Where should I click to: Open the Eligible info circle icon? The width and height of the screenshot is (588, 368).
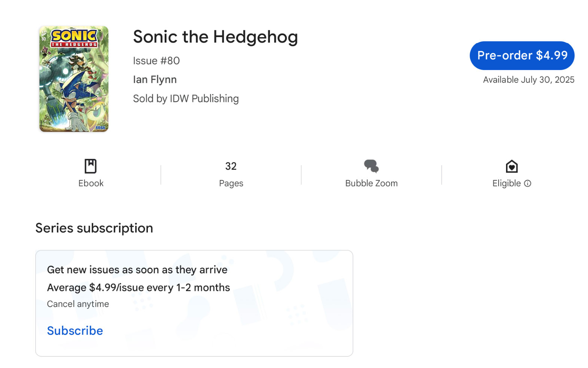[x=527, y=183]
